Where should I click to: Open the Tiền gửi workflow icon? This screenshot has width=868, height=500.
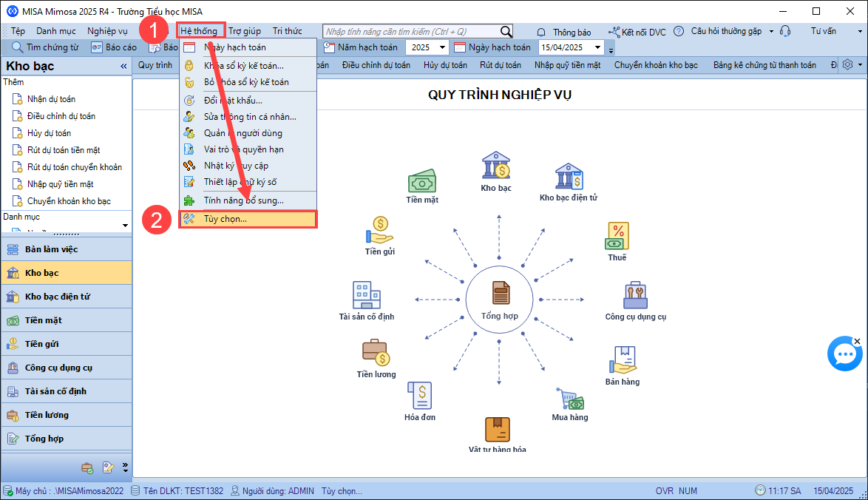(x=380, y=230)
